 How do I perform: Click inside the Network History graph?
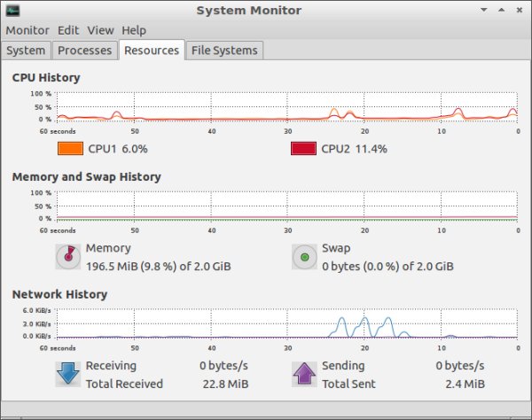point(287,323)
